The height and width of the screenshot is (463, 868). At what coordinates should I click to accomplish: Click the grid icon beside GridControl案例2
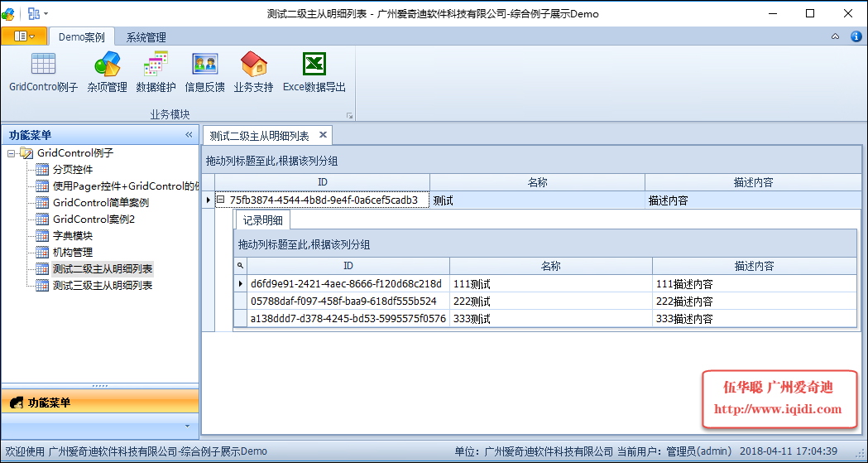coord(42,219)
